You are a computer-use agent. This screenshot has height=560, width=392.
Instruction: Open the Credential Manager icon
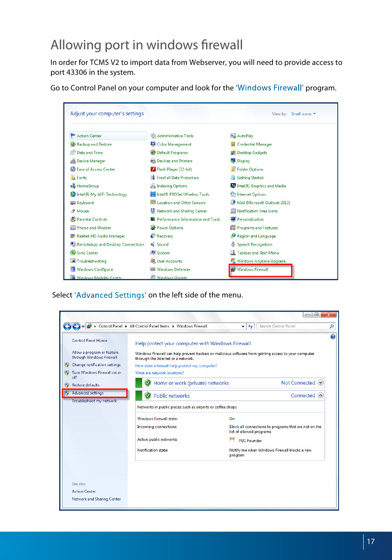(233, 144)
